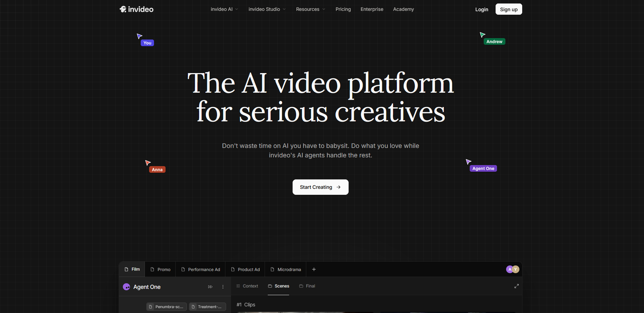Click the Sign up button
Screen dimensions: 644x313
click(509, 9)
